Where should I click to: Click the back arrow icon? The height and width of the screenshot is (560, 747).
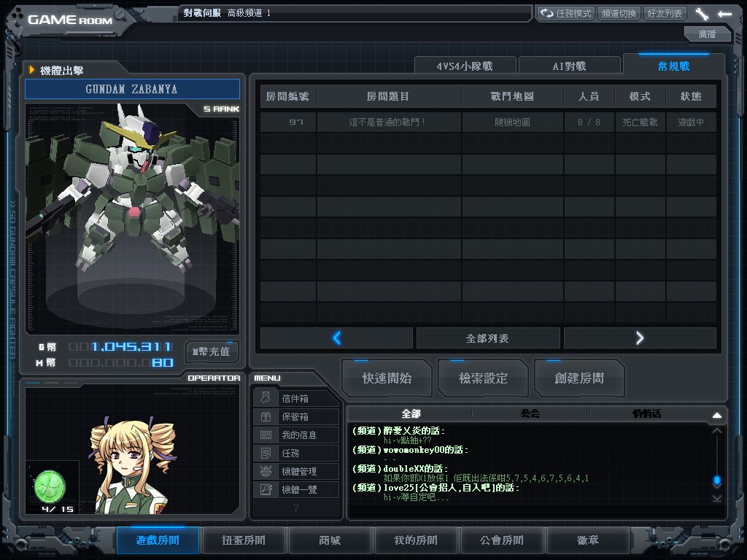coord(724,14)
